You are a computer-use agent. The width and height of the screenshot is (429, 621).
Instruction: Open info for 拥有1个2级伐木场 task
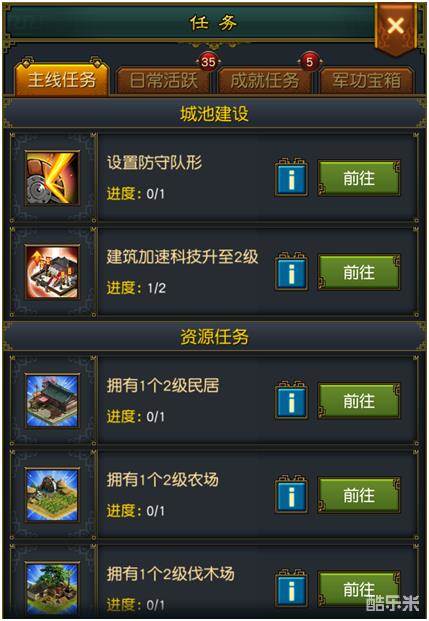(x=291, y=589)
